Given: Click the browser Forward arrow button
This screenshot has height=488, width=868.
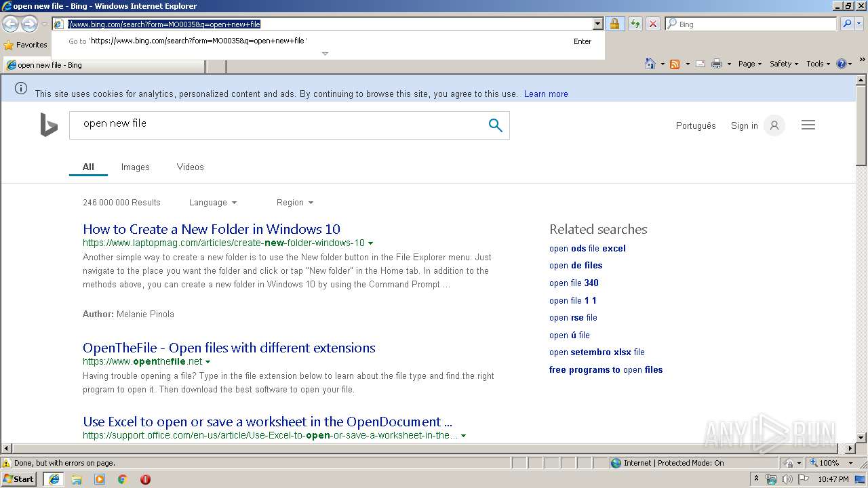Looking at the screenshot, I should pos(29,24).
